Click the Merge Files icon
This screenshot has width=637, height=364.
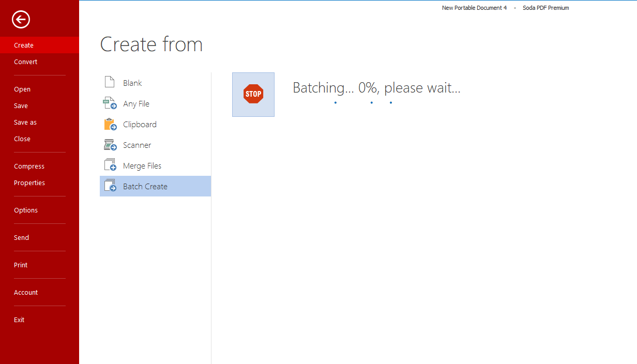coord(110,165)
